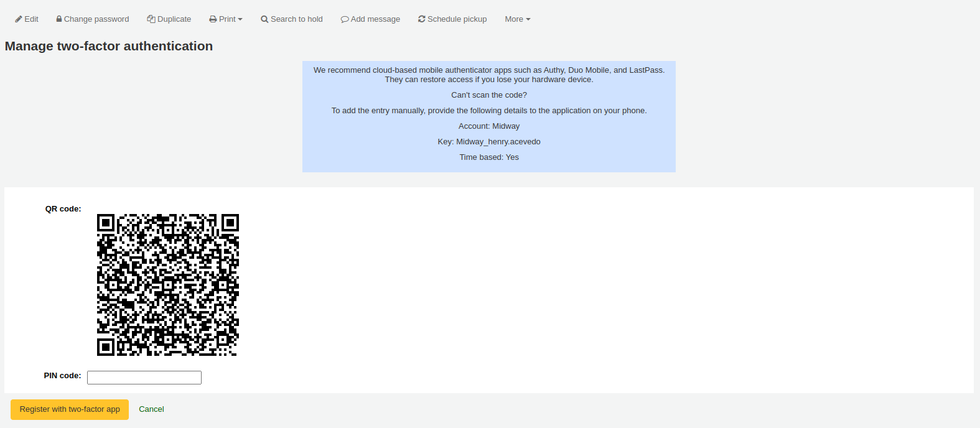Click the Key: Midway_henry.acevedo text
980x428 pixels.
click(x=489, y=142)
